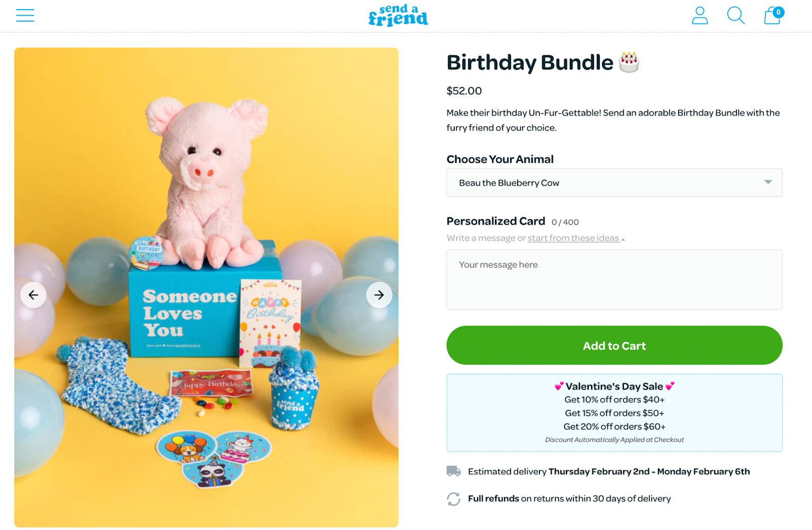Show the previous product image

click(33, 295)
